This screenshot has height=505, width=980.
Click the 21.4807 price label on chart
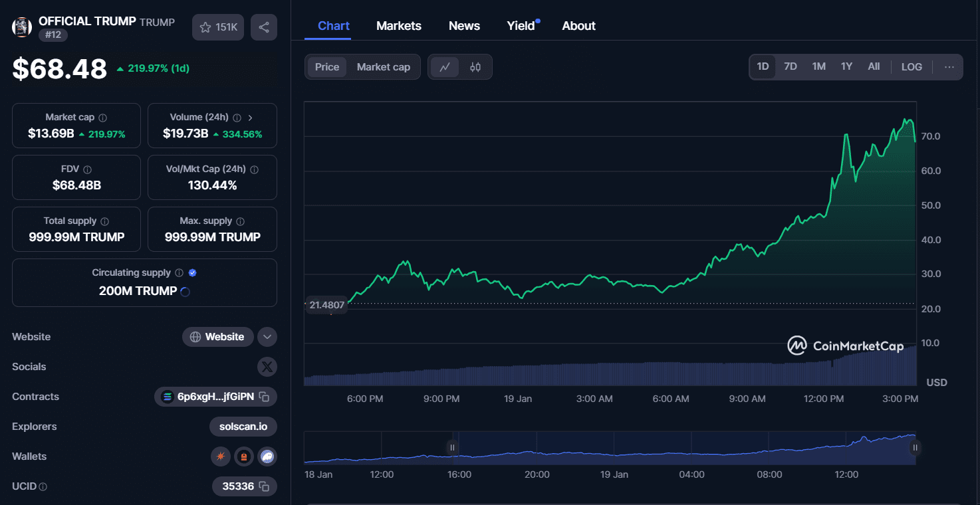point(326,306)
